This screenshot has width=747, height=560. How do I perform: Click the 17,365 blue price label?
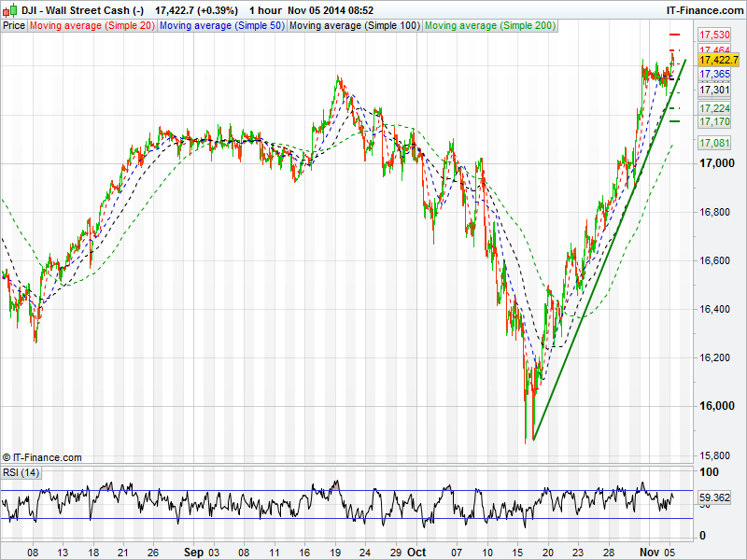click(x=714, y=74)
